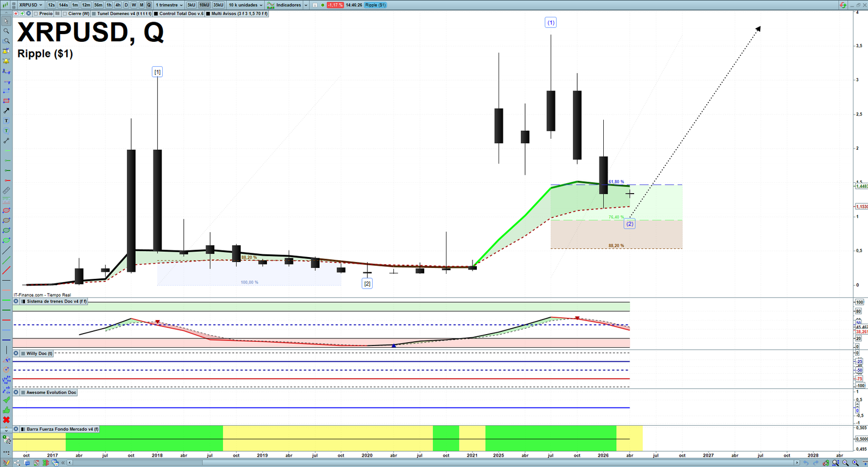Image resolution: width=868 pixels, height=467 pixels.
Task: Click the -1,17 % change indicator
Action: [x=335, y=5]
